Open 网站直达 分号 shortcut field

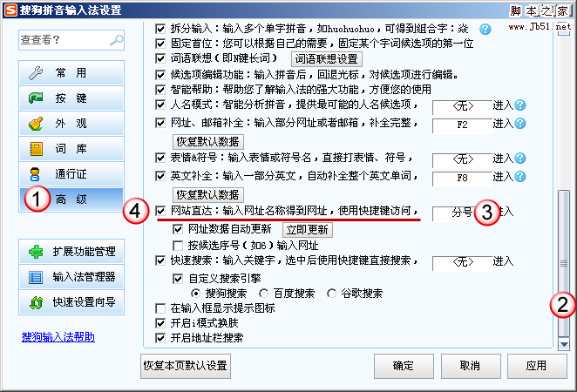[x=463, y=213]
